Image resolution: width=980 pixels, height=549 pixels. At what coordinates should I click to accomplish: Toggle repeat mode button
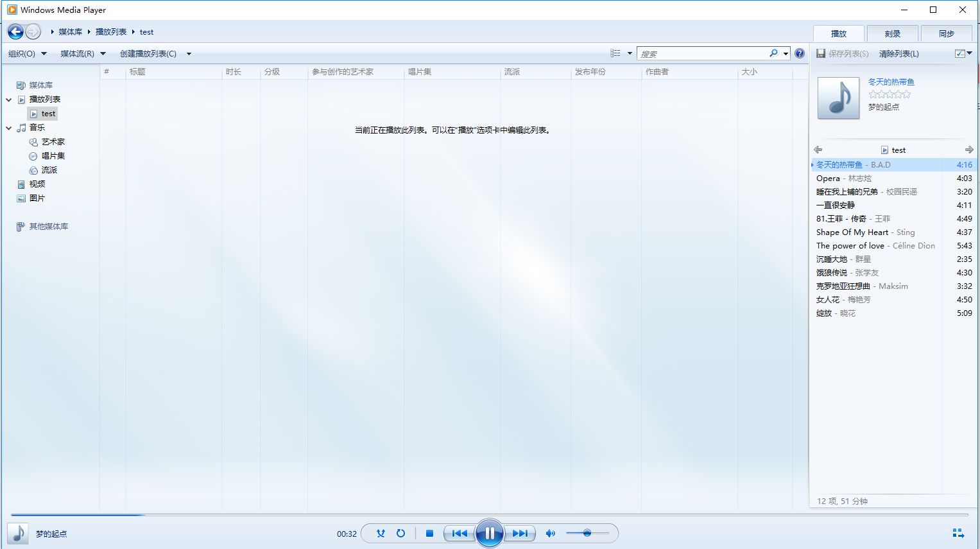(400, 533)
